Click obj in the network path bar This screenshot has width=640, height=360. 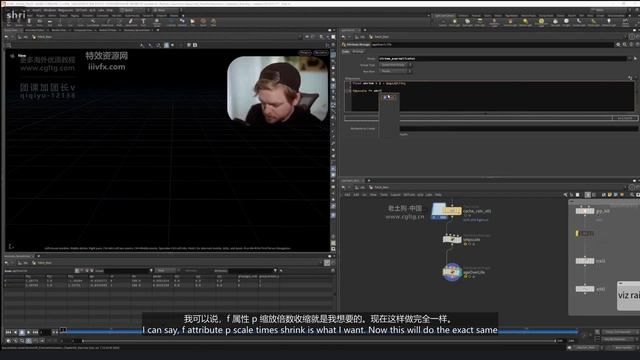pyautogui.click(x=361, y=187)
